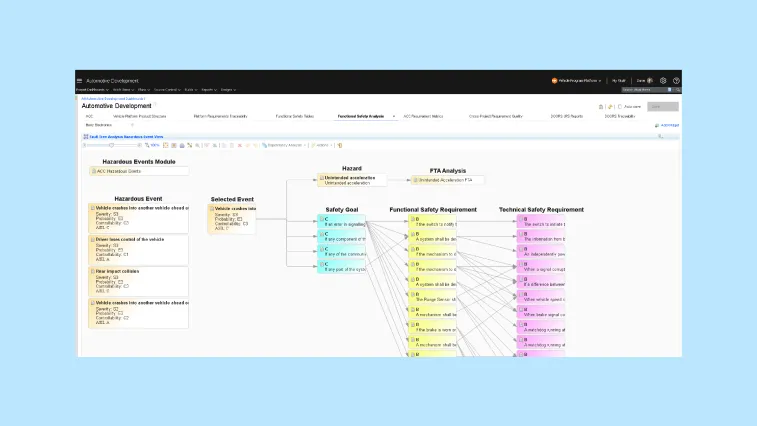The width and height of the screenshot is (757, 426).
Task: Select safety goal 'If an error in signalling'
Action: pyautogui.click(x=341, y=222)
